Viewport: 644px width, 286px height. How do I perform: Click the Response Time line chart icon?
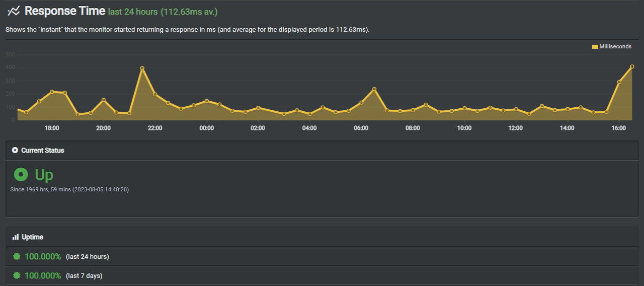[x=14, y=11]
